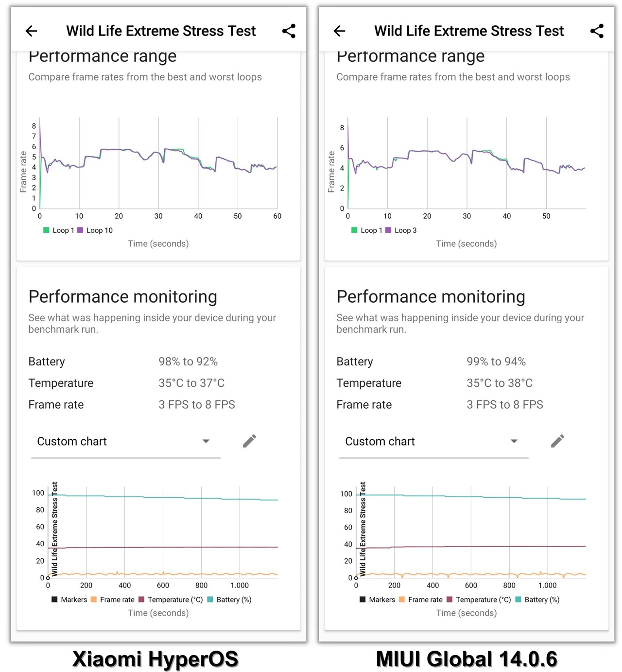622x672 pixels.
Task: Toggle Battery (%) legend in left monitoring chart
Action: 229,600
